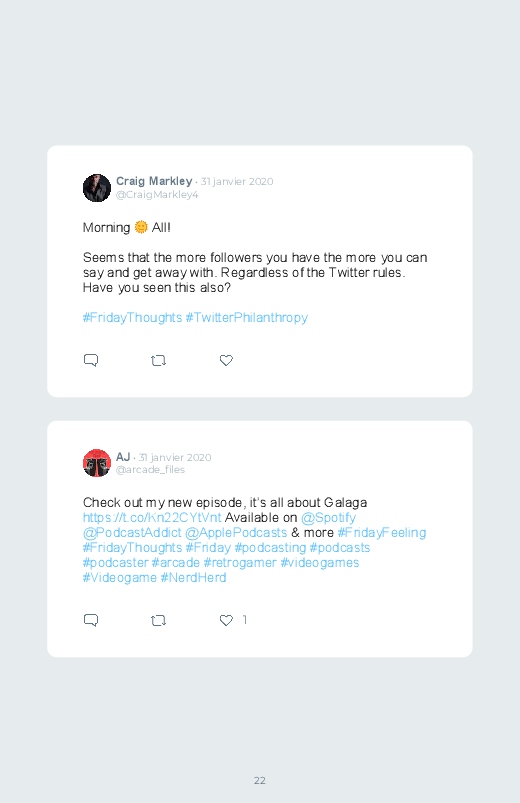
Task: Open the #TwitterPhilanthropy hashtag
Action: tap(246, 318)
